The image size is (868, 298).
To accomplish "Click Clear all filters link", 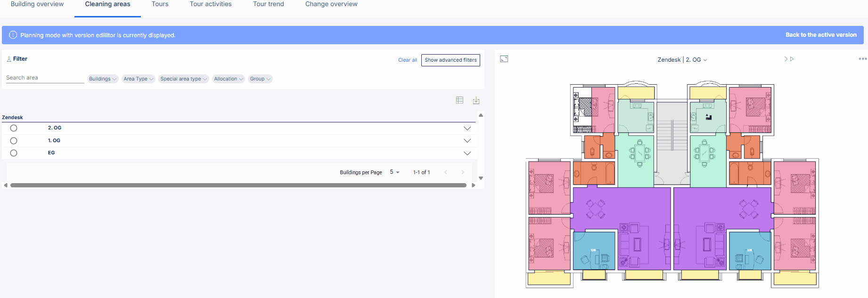I will pos(408,60).
